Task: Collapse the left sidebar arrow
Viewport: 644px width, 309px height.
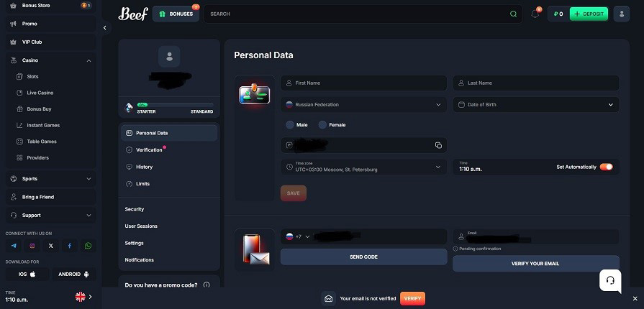Action: 105,27
